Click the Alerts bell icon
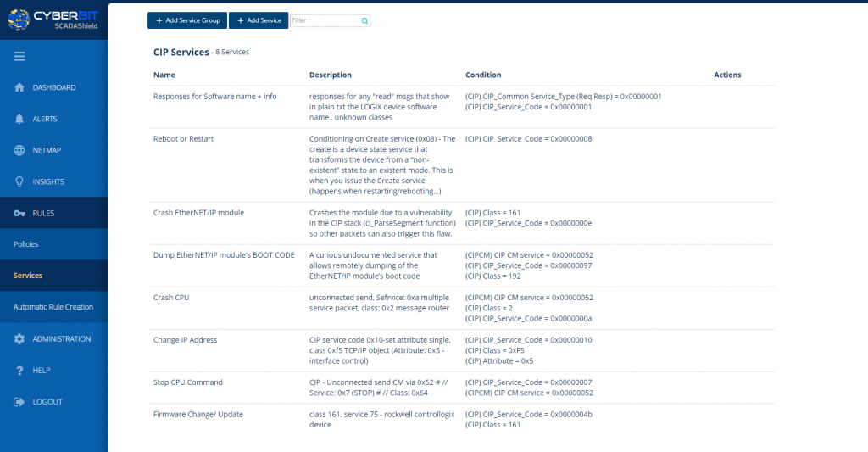This screenshot has height=452, width=868. click(x=19, y=119)
